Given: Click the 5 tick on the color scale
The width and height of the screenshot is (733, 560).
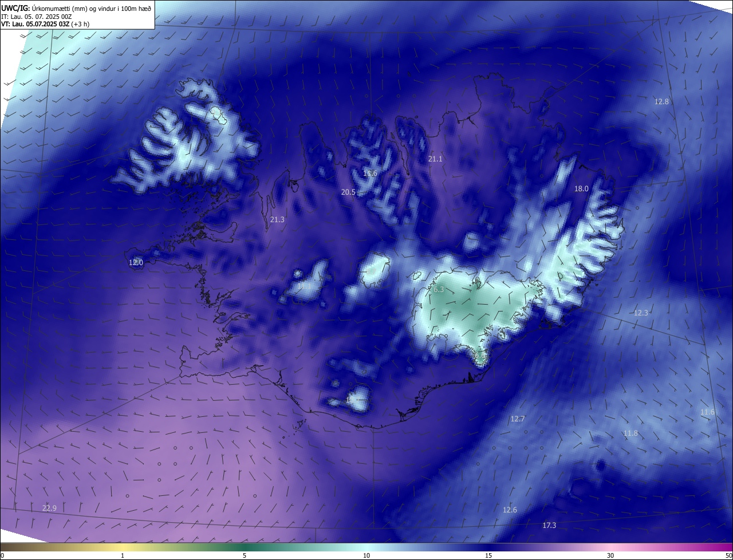Looking at the screenshot, I should [x=245, y=555].
